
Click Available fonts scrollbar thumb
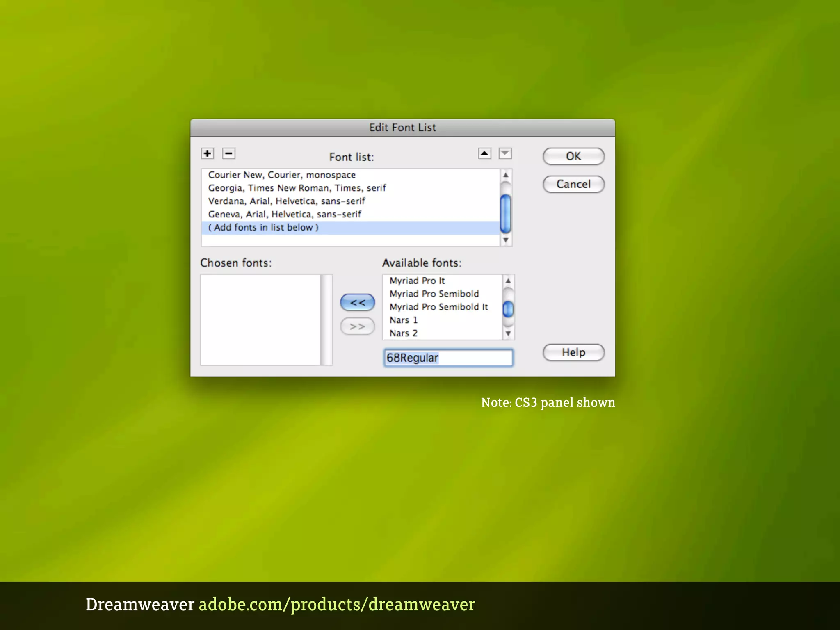[508, 309]
